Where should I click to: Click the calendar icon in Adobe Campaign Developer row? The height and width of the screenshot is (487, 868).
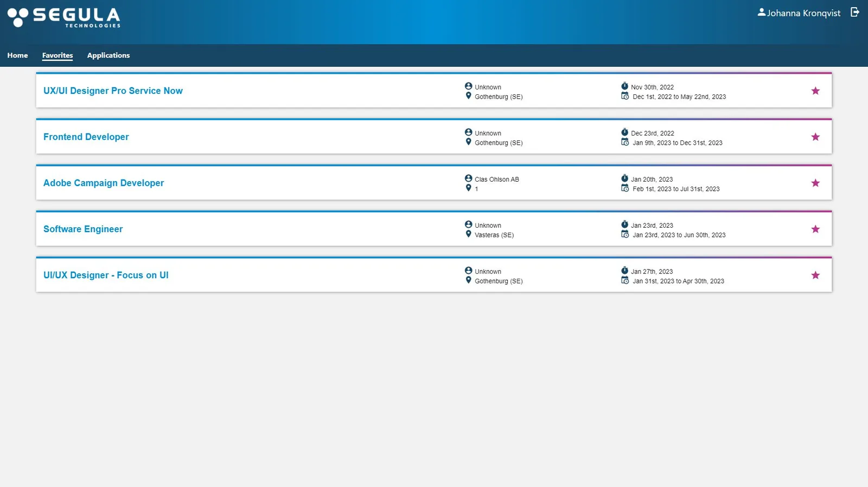pyautogui.click(x=625, y=188)
